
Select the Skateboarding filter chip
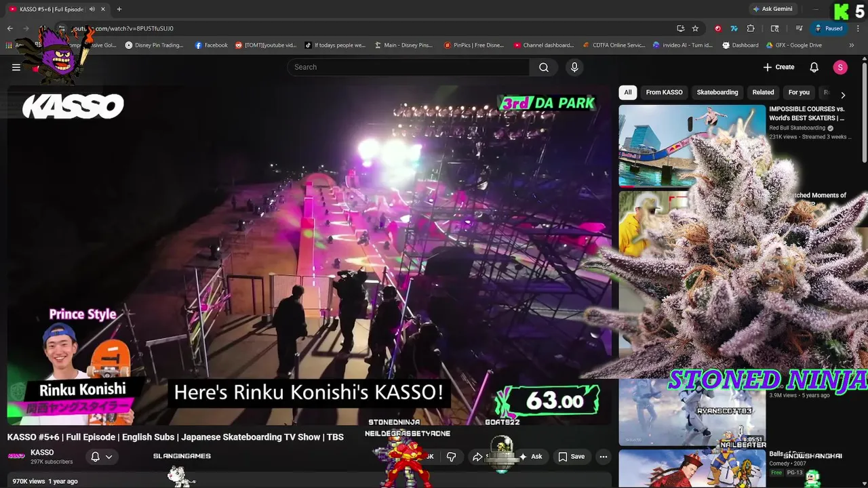717,92
